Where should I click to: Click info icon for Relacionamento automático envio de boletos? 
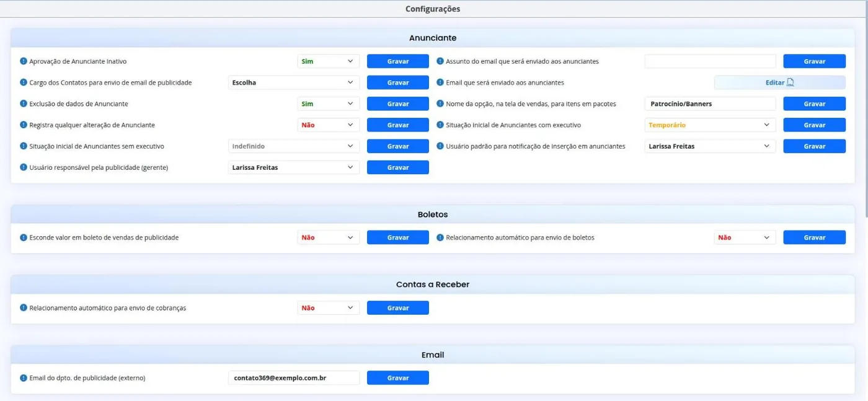click(440, 237)
